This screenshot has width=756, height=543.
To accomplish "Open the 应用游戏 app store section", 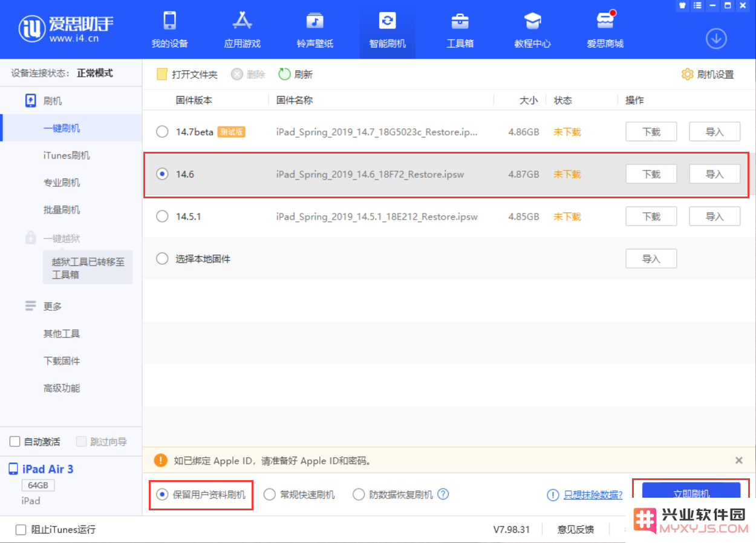I will coord(242,29).
